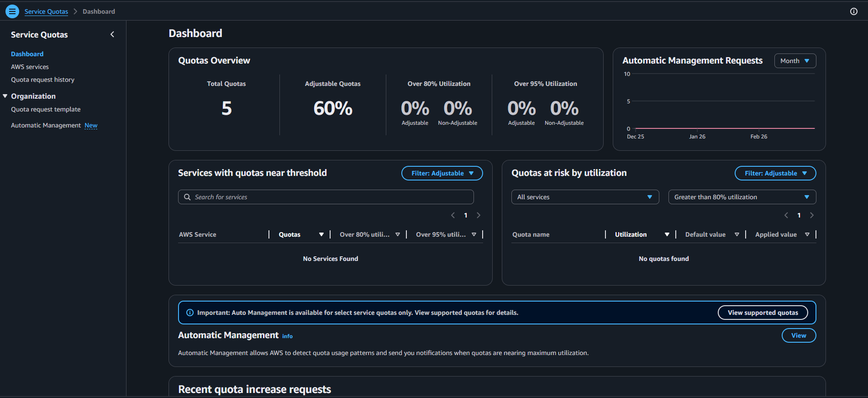
Task: Open AWS services in the sidebar
Action: [x=30, y=67]
